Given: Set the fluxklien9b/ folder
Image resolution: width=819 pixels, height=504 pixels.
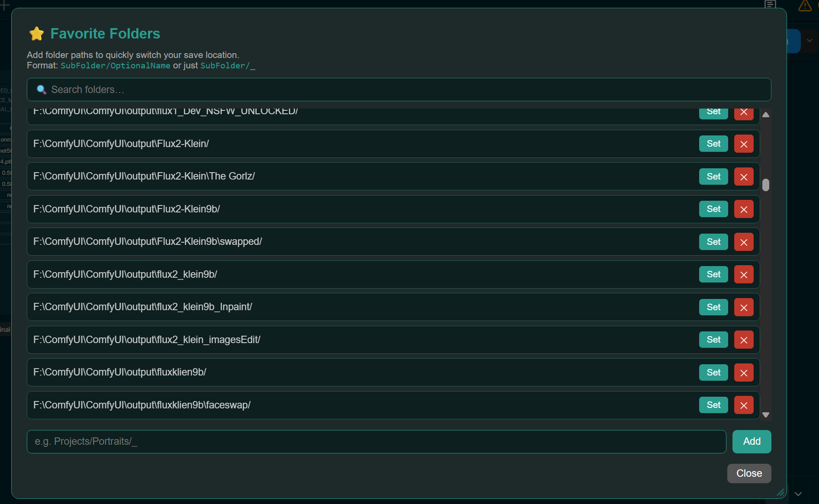Looking at the screenshot, I should pyautogui.click(x=713, y=372).
